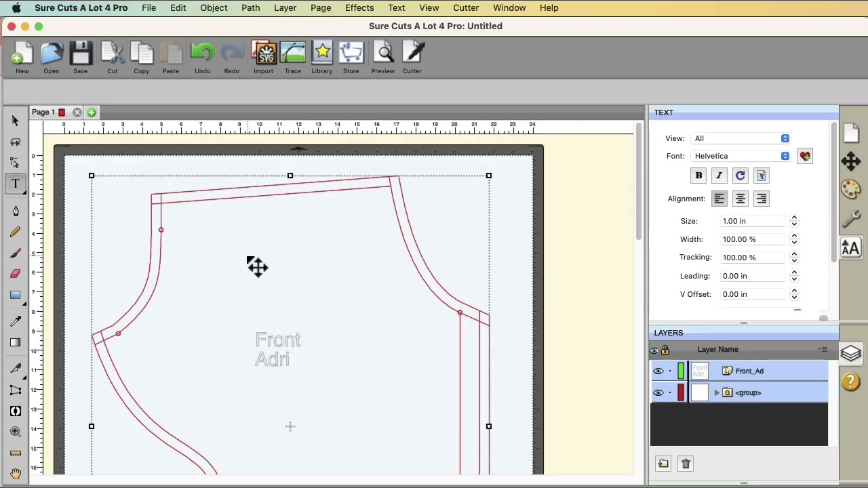Image resolution: width=868 pixels, height=488 pixels.
Task: Select the Text (T) tool
Action: pos(15,184)
